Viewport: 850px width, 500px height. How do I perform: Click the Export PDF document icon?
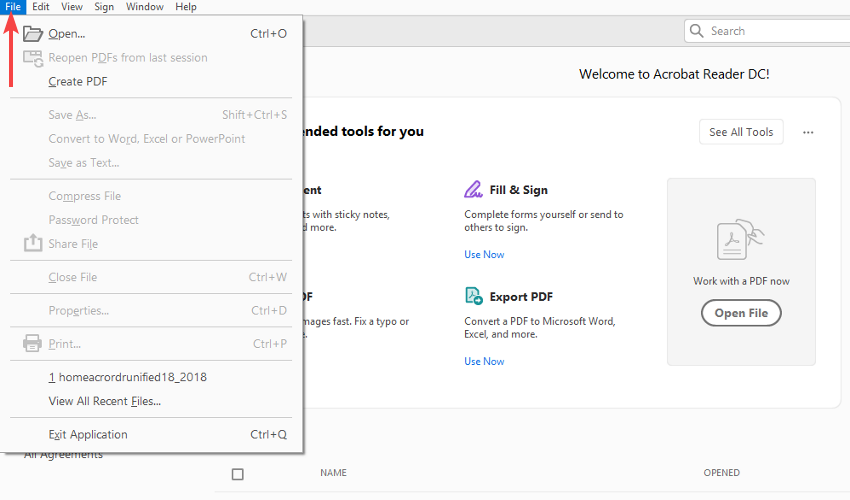pos(474,296)
